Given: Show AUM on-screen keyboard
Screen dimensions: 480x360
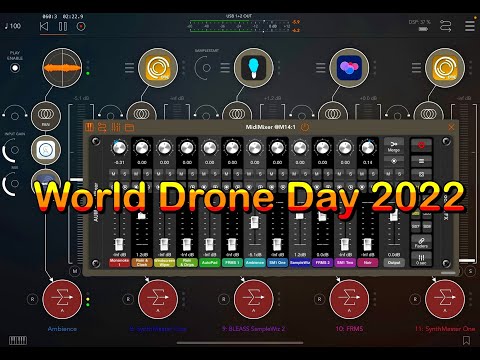Looking at the screenshot, I should [18, 340].
